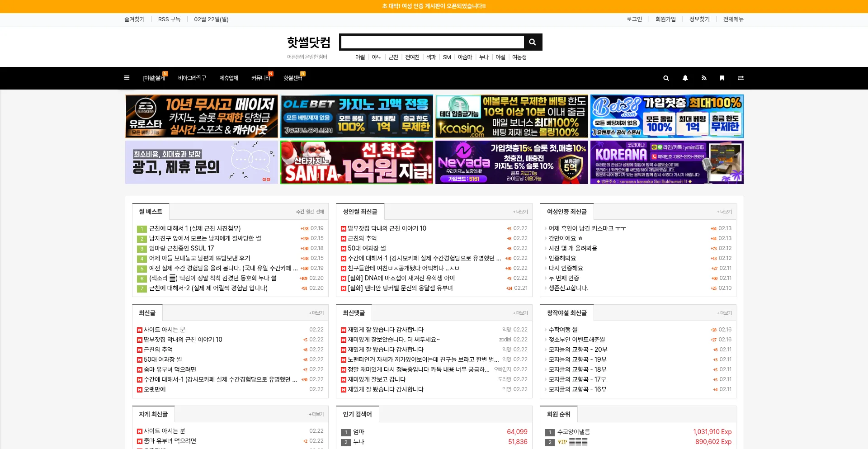Open the 커뮤니티 menu item
This screenshot has height=449, width=868.
261,78
